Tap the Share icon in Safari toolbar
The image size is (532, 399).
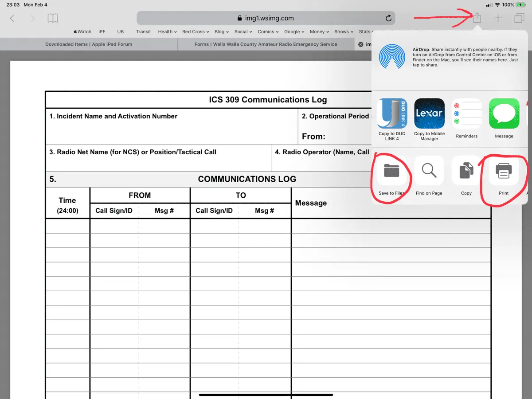(x=477, y=18)
